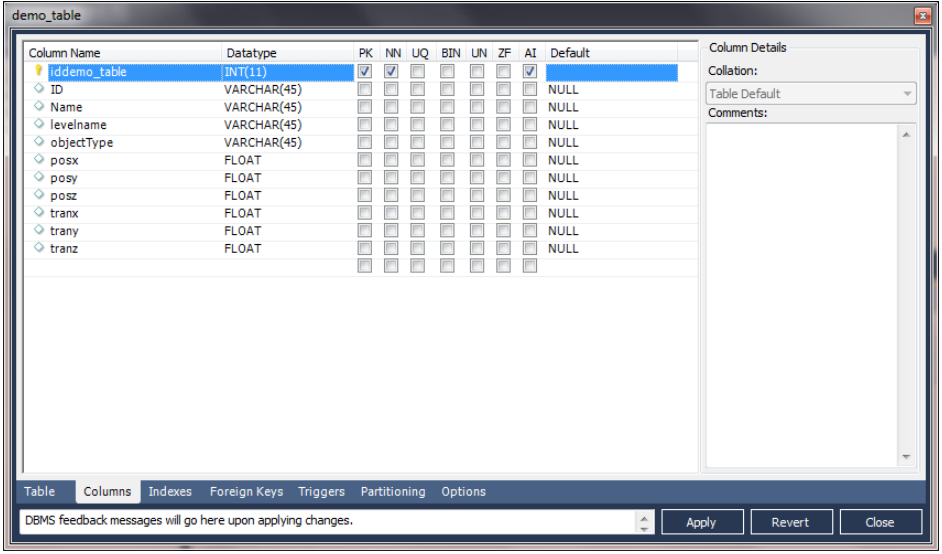Viewport: 942px width, 554px height.
Task: Enable UN for the posx column
Action: pos(477,160)
